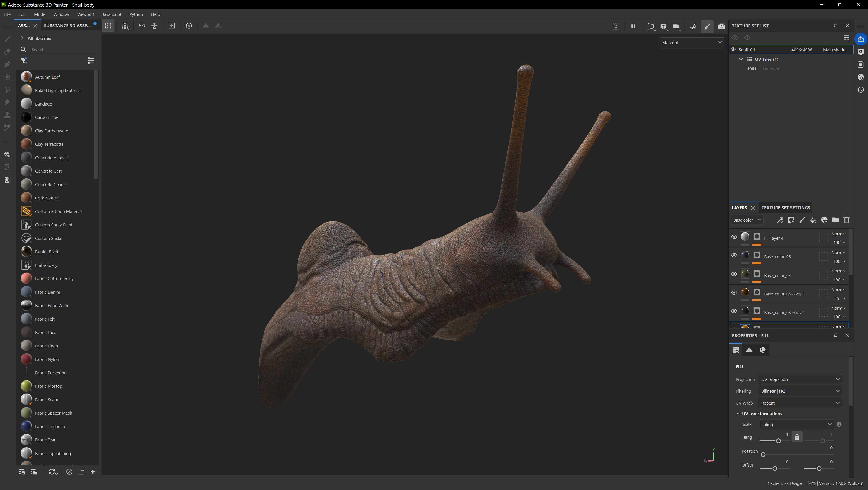Switch to Texture Set Settings tab
This screenshot has width=868, height=490.
point(785,207)
